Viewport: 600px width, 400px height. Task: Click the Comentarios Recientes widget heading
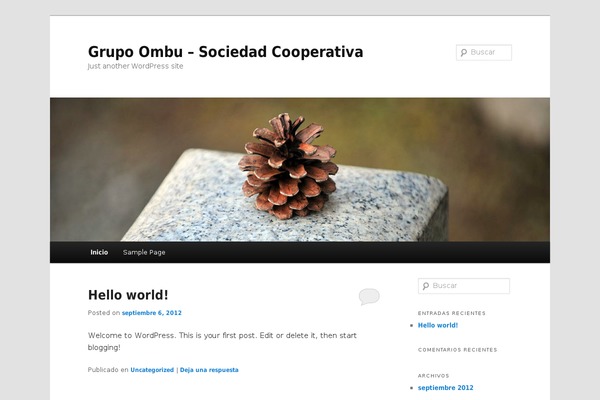pyautogui.click(x=458, y=350)
